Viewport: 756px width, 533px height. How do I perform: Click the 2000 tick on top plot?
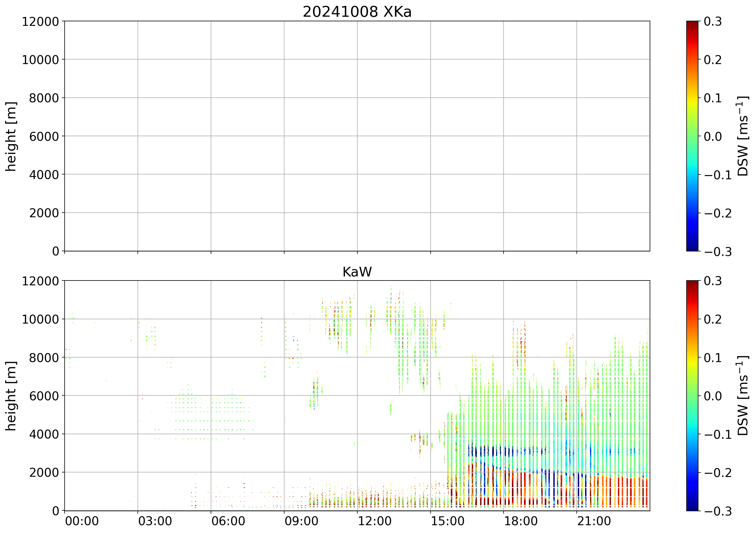click(x=44, y=213)
